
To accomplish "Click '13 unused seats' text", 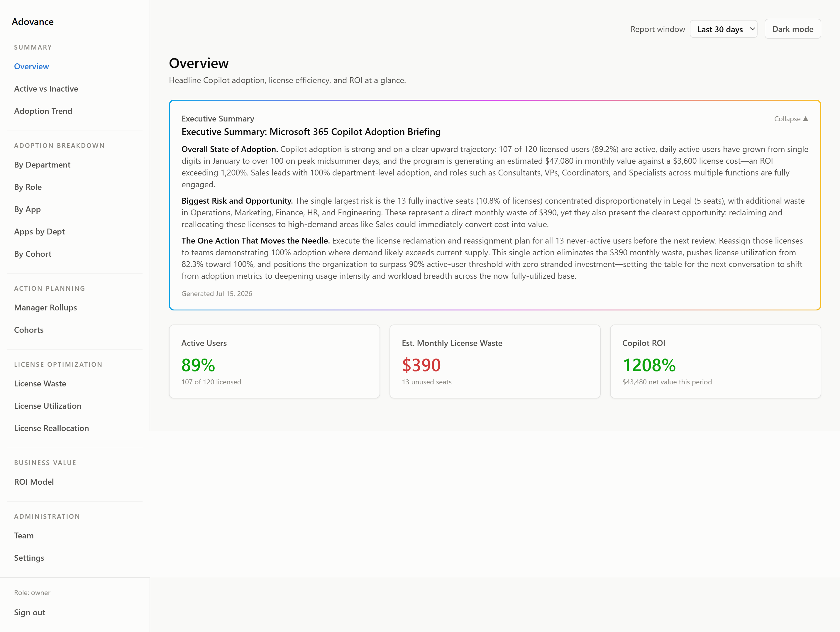I will [427, 382].
